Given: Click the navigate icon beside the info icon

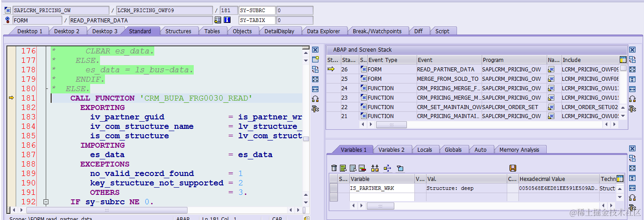Looking at the screenshot, I should (x=218, y=20).
